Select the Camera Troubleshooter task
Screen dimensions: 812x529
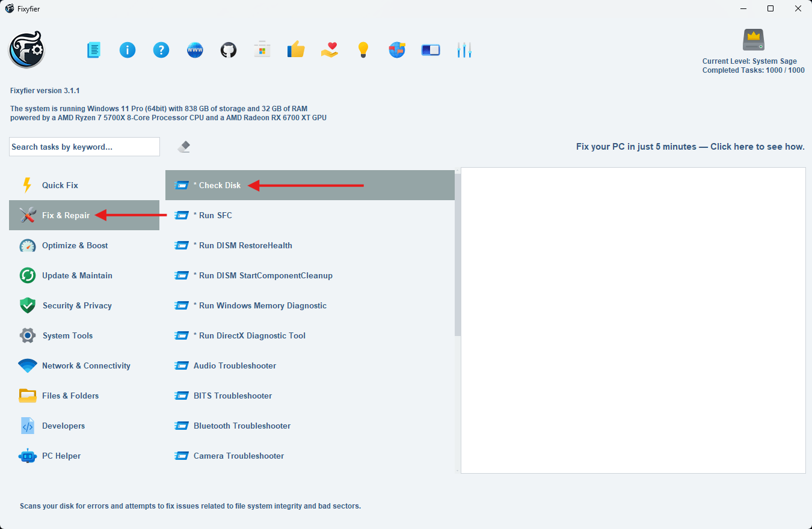310,456
